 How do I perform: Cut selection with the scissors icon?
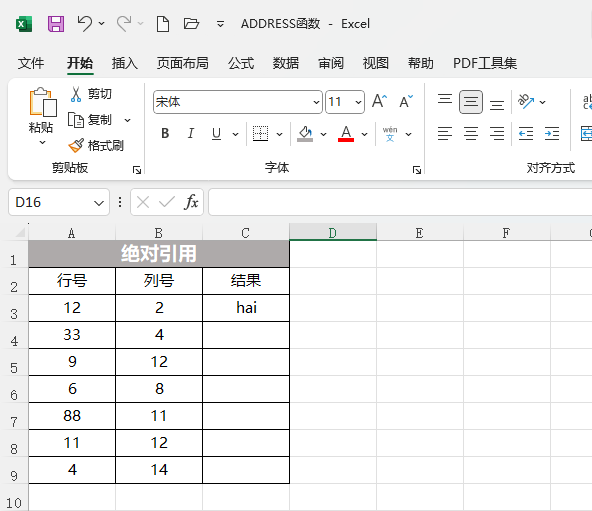pyautogui.click(x=91, y=94)
